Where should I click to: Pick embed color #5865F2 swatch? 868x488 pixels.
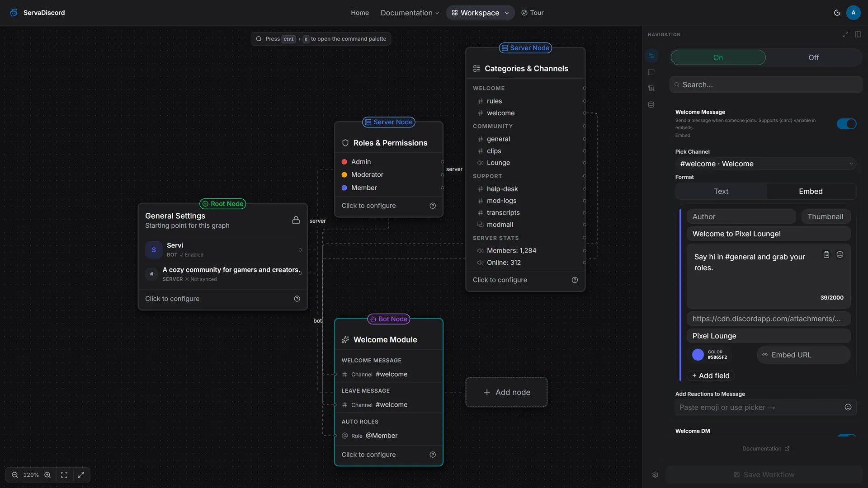click(x=698, y=355)
